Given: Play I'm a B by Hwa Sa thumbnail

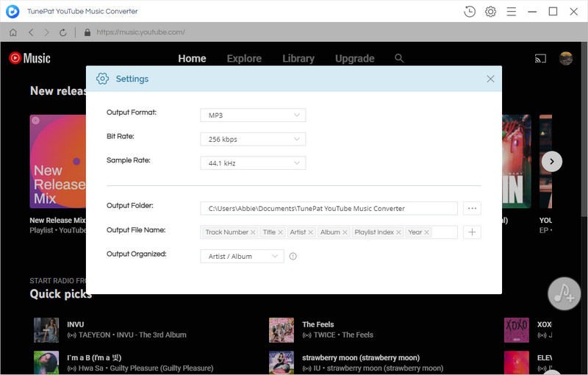Looking at the screenshot, I should (46, 362).
